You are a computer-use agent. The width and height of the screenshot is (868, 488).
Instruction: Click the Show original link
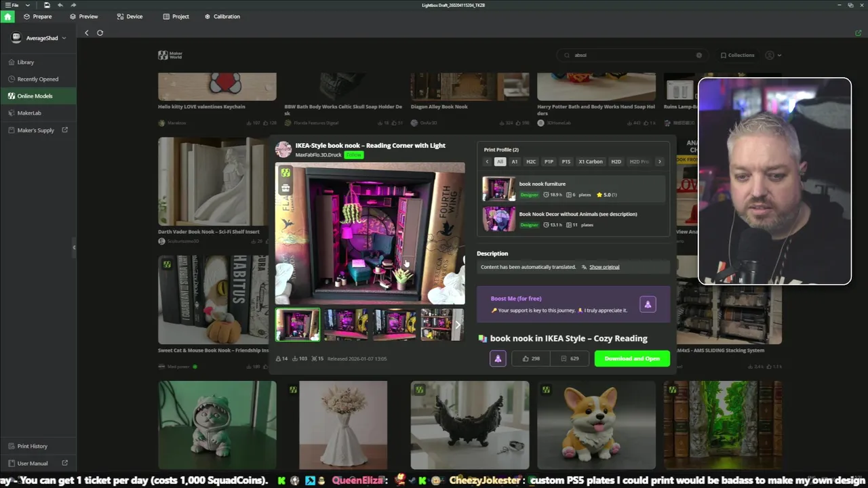click(x=604, y=267)
